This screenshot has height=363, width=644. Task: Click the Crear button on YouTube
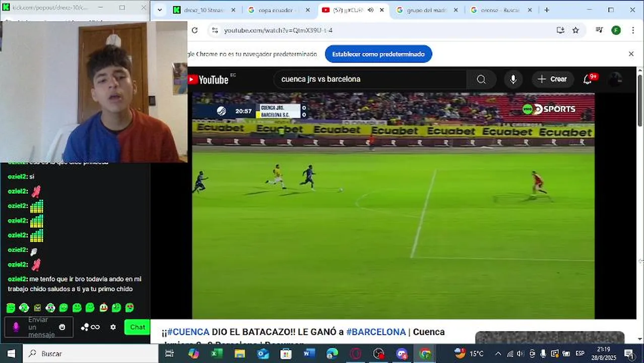click(553, 79)
